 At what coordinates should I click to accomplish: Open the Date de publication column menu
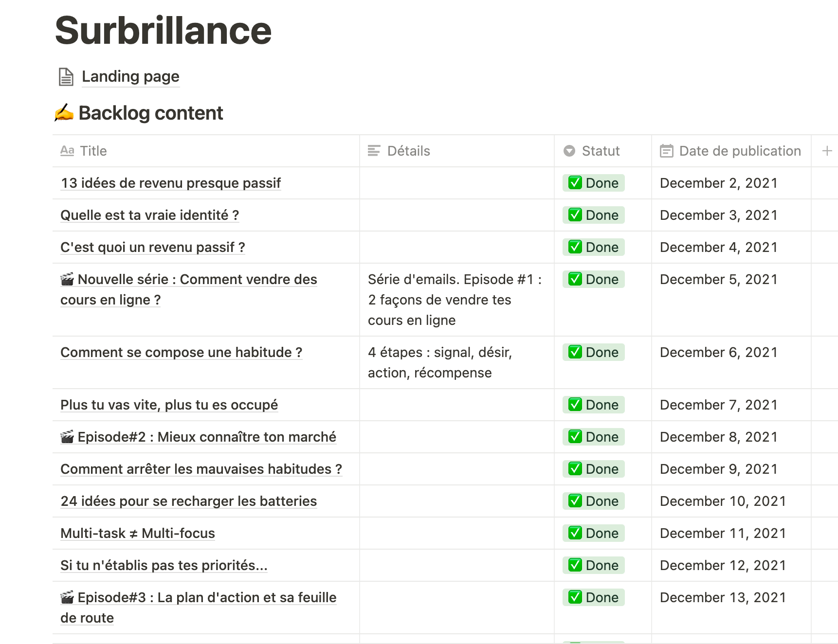(739, 151)
